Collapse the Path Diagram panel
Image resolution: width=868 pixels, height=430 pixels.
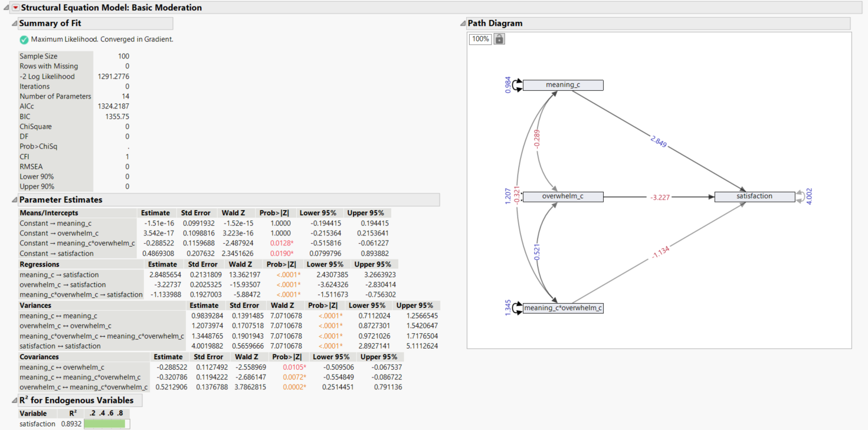462,23
